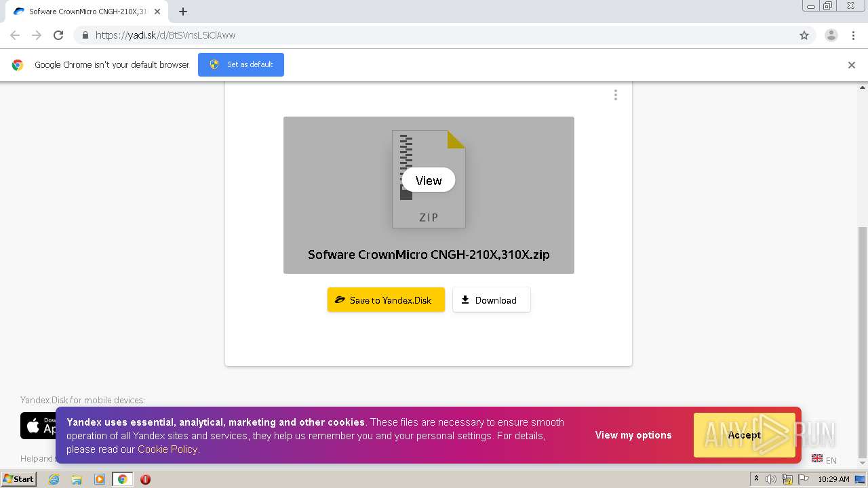The width and height of the screenshot is (868, 488).
Task: Switch to Chrome in the taskbar
Action: click(x=122, y=479)
